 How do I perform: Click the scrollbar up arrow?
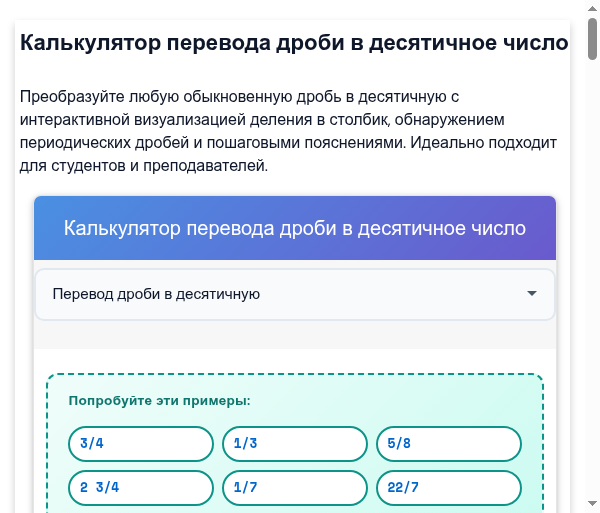(x=591, y=8)
